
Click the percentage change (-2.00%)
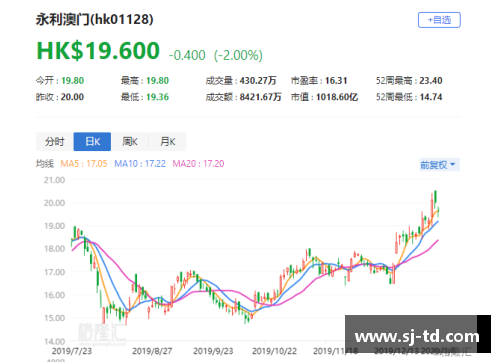coord(238,55)
